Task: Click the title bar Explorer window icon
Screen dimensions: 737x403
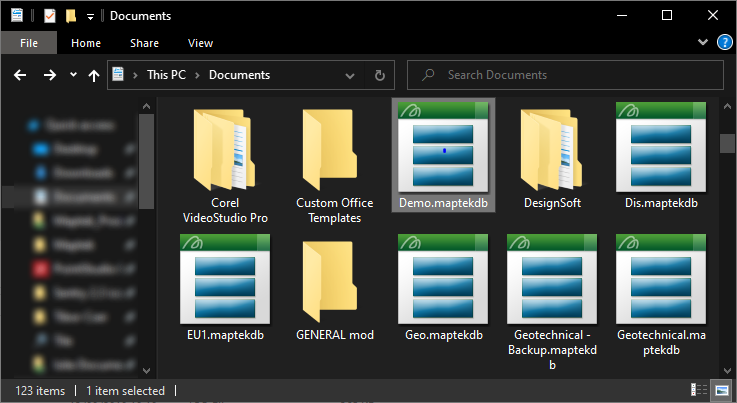Action: (17, 15)
